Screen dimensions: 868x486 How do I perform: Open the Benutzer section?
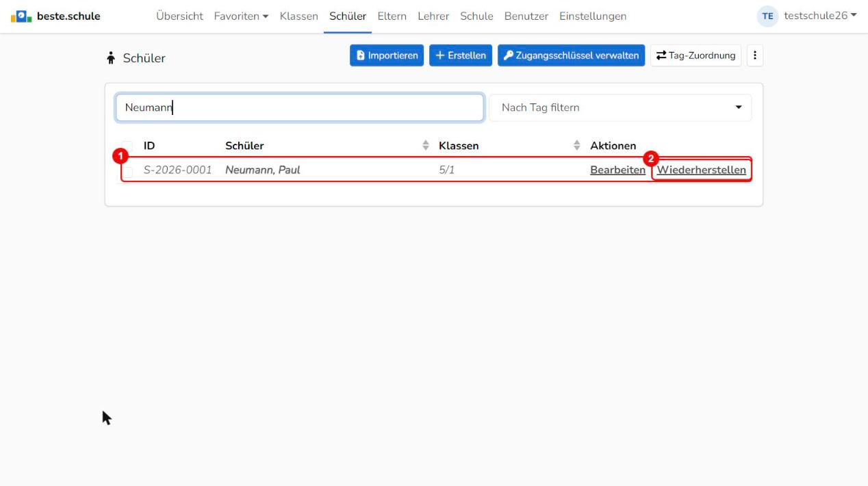(x=526, y=16)
